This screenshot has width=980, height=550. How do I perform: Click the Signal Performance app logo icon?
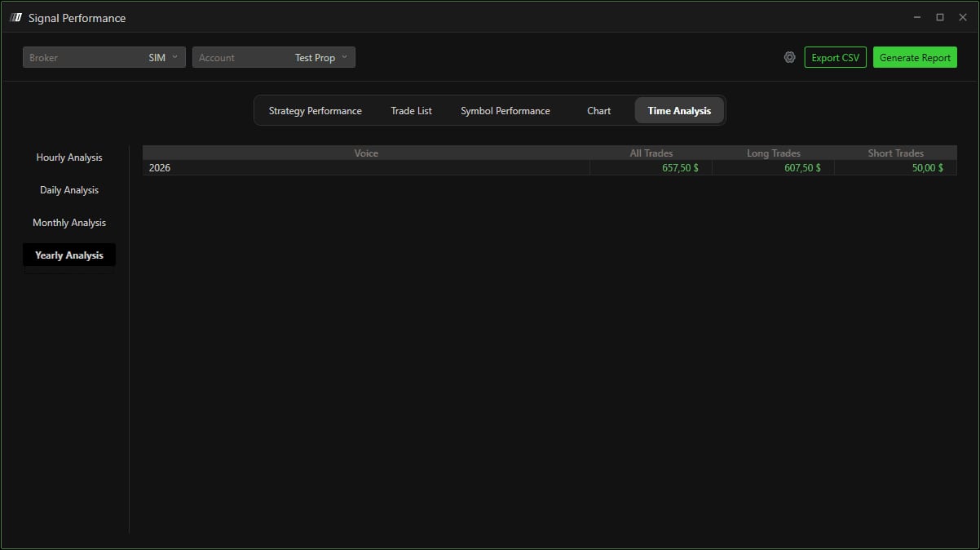pyautogui.click(x=15, y=18)
